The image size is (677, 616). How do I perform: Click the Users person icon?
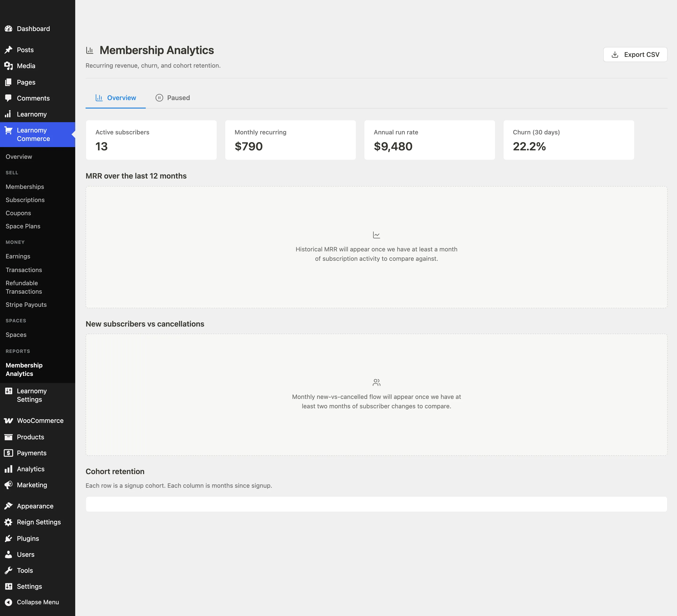click(x=8, y=555)
